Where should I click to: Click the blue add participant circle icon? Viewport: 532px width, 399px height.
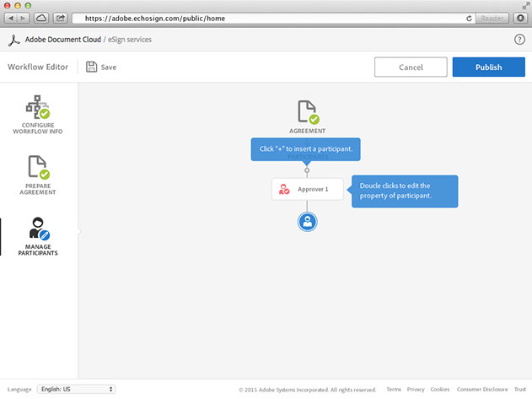308,221
